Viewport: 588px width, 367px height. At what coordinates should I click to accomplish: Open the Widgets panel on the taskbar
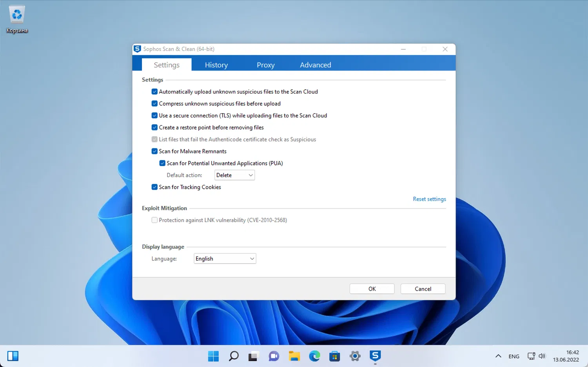(13, 356)
